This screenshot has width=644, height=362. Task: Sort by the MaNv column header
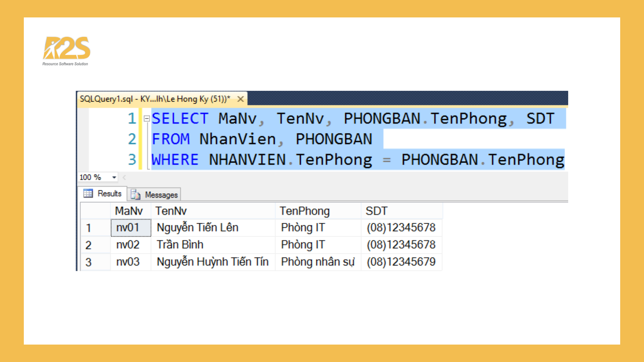tap(129, 210)
